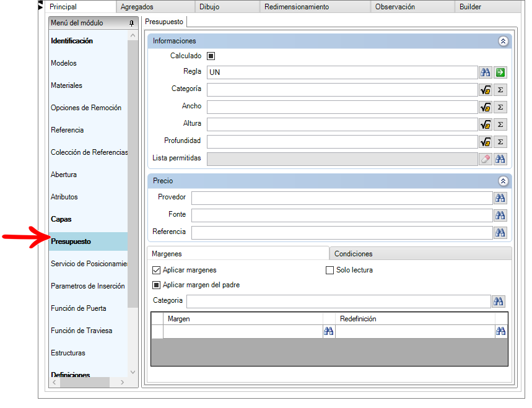Viewport: 532px width, 408px height.
Task: Open Colección de Referencias menu item
Action: pos(88,153)
